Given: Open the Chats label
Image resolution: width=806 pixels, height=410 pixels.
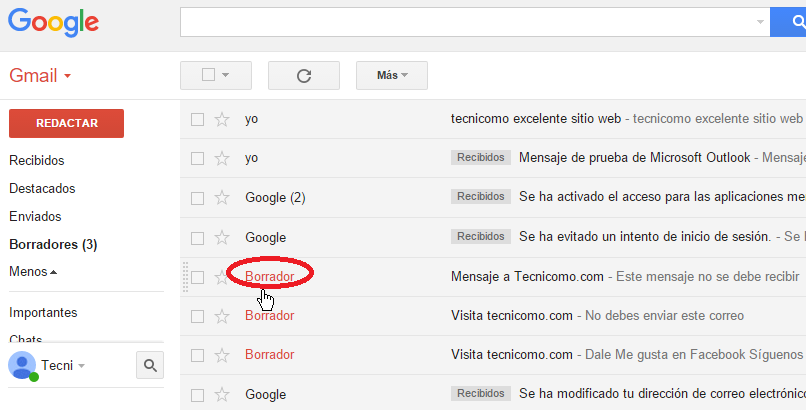Looking at the screenshot, I should pos(26,339).
